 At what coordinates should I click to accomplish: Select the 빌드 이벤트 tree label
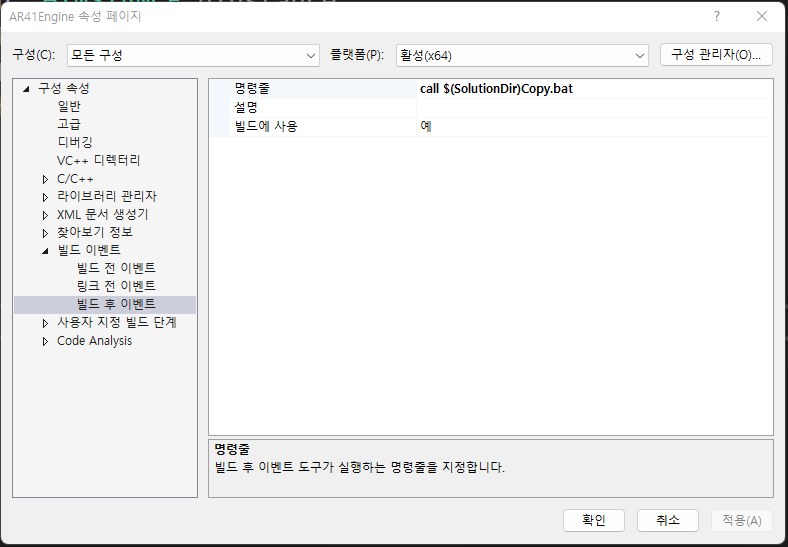[x=89, y=250]
